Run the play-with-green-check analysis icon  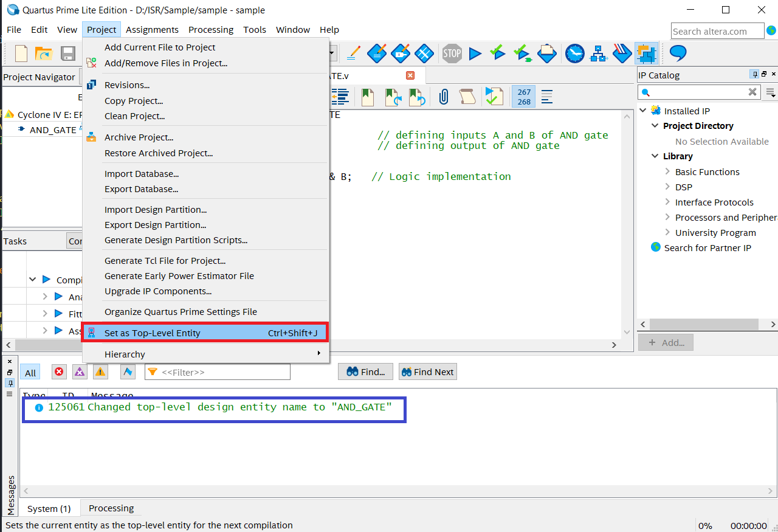[498, 54]
